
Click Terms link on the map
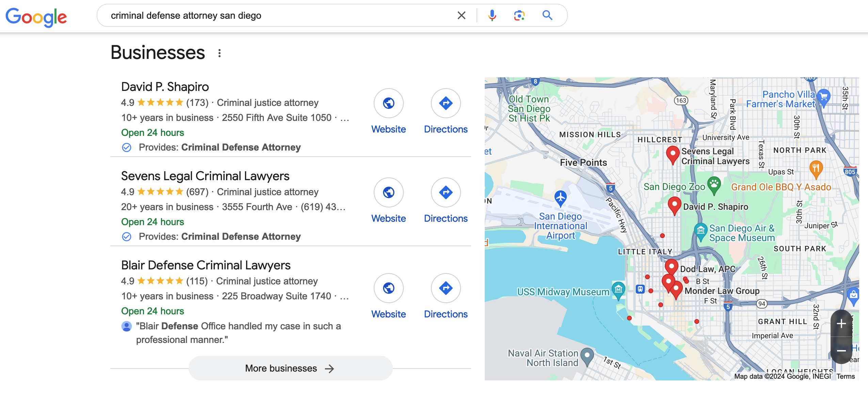pos(846,376)
